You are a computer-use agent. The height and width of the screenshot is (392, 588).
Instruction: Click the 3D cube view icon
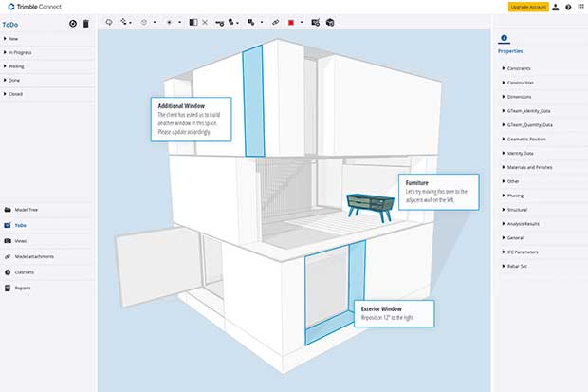click(330, 23)
